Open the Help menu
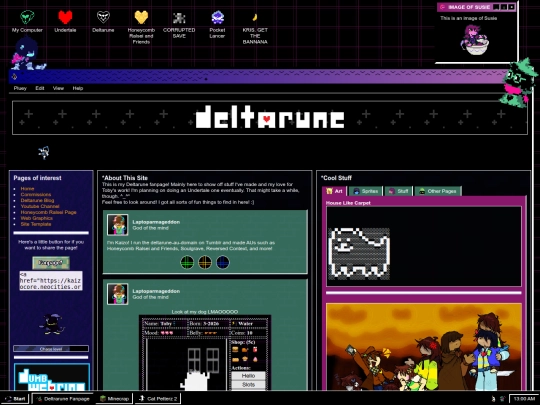This screenshot has width=540, height=405. [78, 88]
